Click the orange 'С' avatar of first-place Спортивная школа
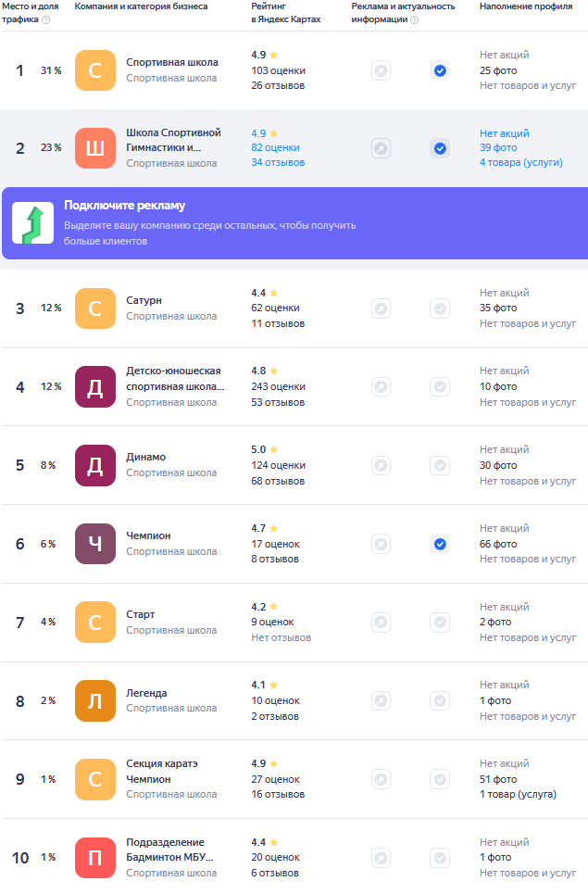This screenshot has height=894, width=588. click(95, 70)
